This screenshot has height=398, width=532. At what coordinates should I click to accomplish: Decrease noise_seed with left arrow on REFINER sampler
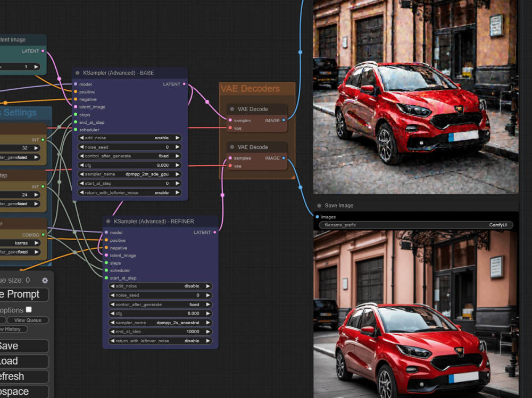112,295
